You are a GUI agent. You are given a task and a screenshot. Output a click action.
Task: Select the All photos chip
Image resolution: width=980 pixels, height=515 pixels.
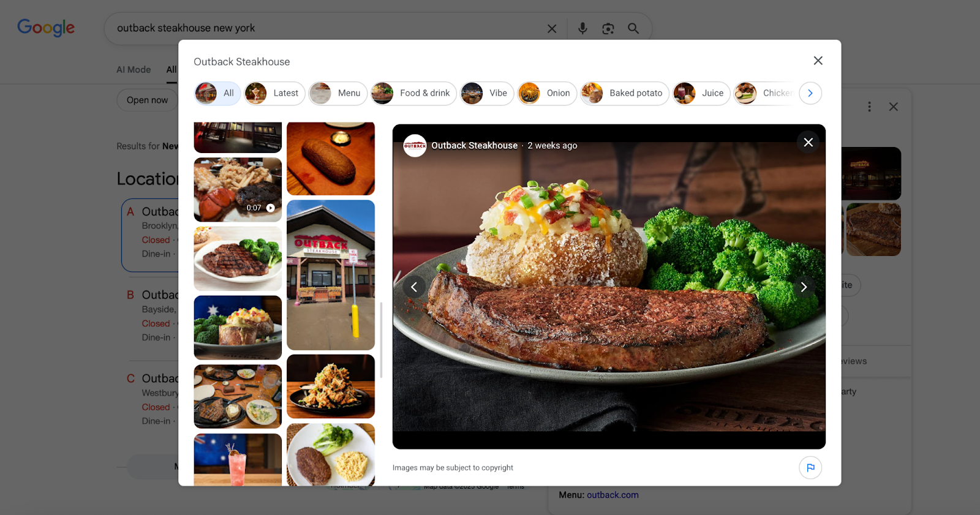pyautogui.click(x=217, y=93)
